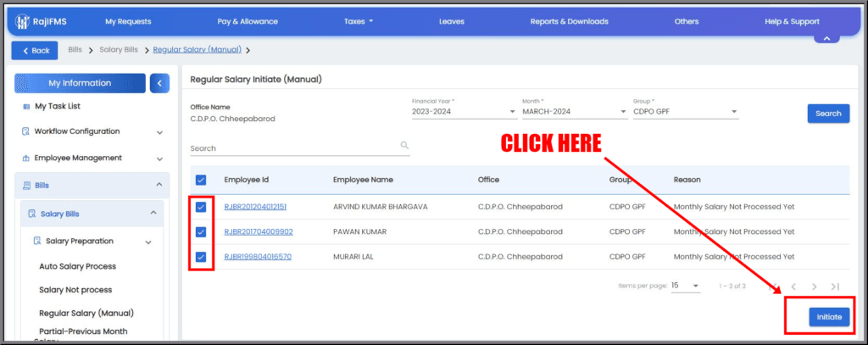Click Employee Name column header
This screenshot has width=868, height=345.
(363, 180)
